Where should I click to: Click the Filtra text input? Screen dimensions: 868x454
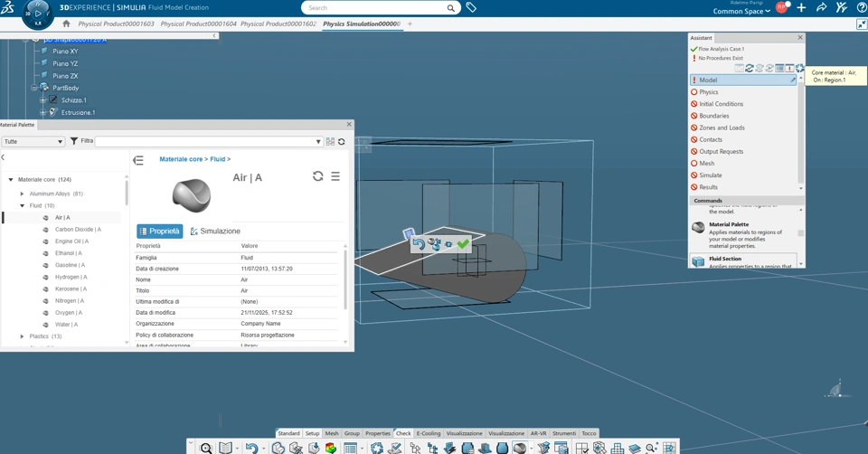point(205,142)
